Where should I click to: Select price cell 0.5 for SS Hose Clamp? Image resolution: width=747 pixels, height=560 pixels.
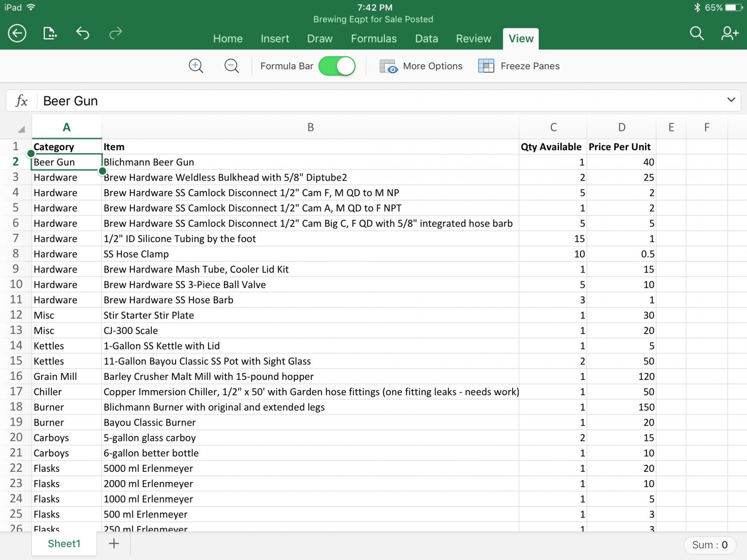click(x=621, y=254)
